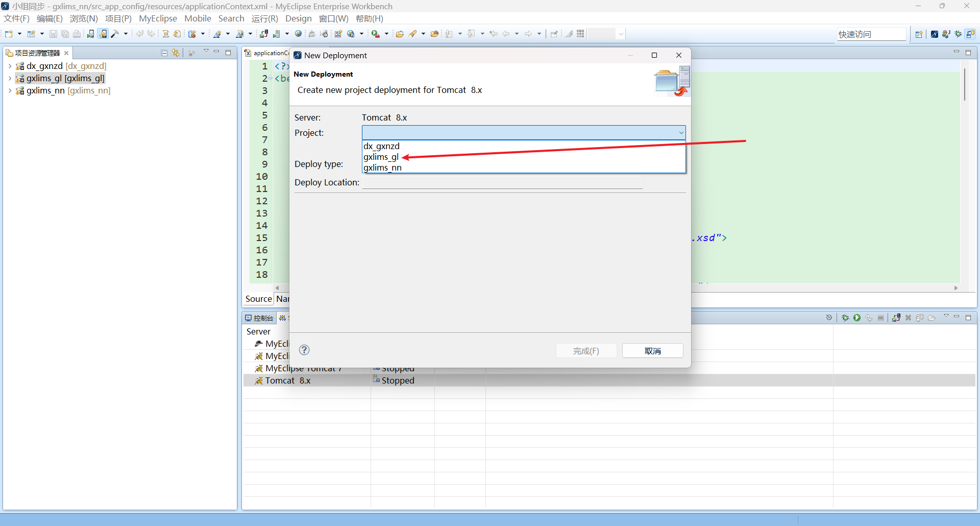This screenshot has width=980, height=526.
Task: Open the 编辑(E) menu
Action: tap(50, 18)
